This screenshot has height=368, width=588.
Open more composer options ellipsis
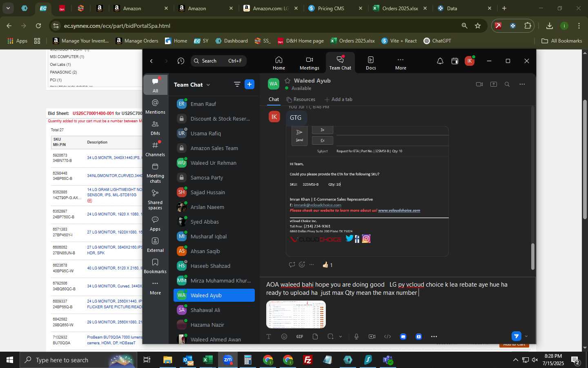[x=434, y=337]
